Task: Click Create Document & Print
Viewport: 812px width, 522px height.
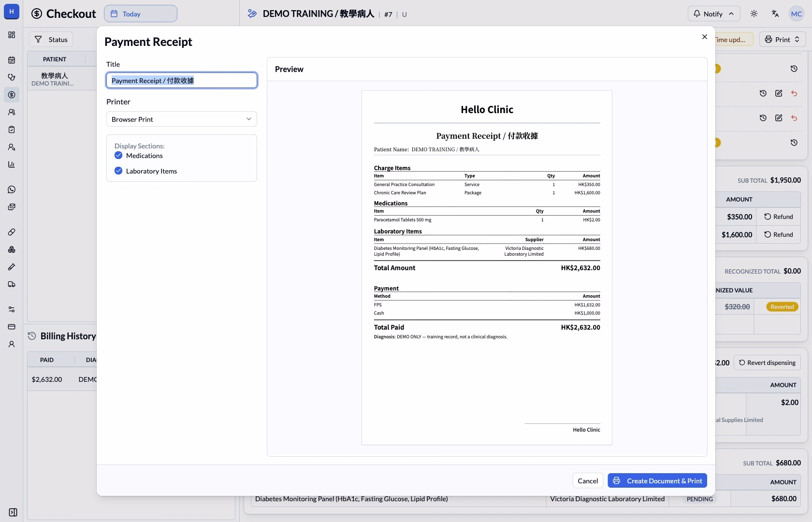Action: pos(657,480)
